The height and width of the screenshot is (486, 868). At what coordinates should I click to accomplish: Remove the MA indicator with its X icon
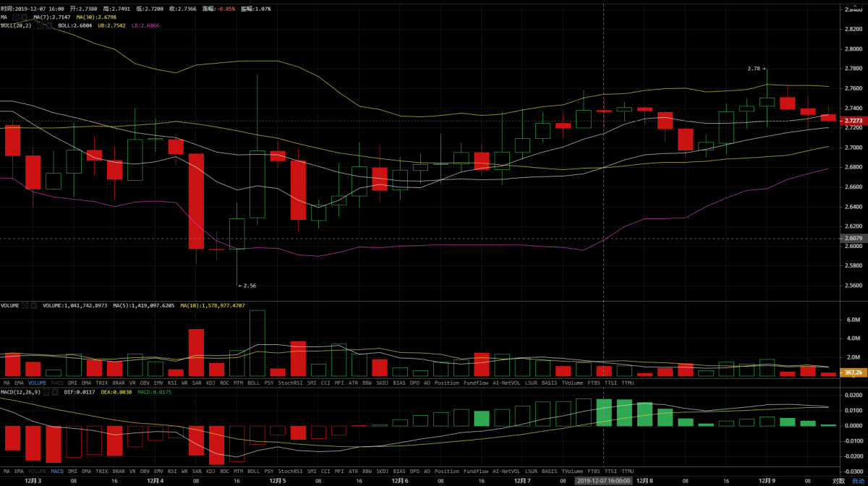25,17
